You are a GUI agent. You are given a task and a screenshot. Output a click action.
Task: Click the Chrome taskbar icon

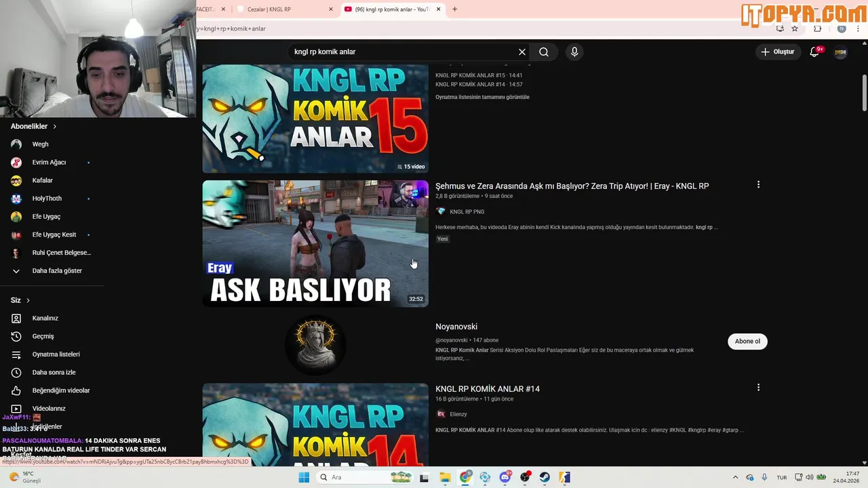[465, 477]
